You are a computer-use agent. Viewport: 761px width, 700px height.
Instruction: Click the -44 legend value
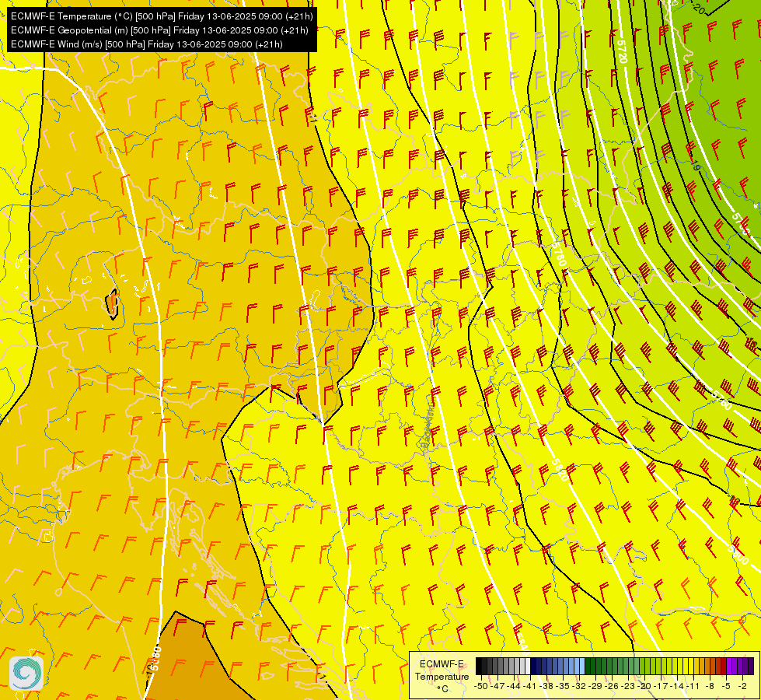(x=514, y=686)
